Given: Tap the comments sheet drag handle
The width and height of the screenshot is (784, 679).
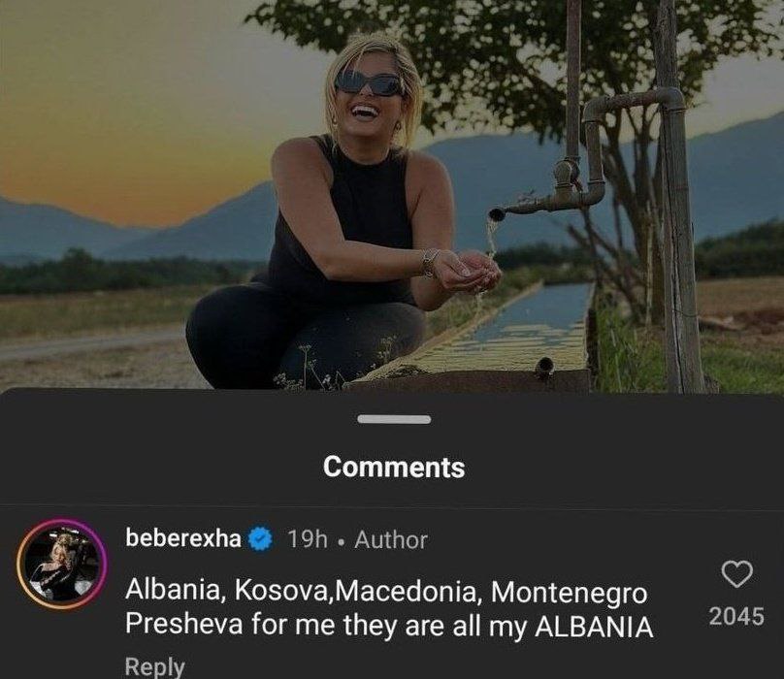Looking at the screenshot, I should pyautogui.click(x=393, y=419).
